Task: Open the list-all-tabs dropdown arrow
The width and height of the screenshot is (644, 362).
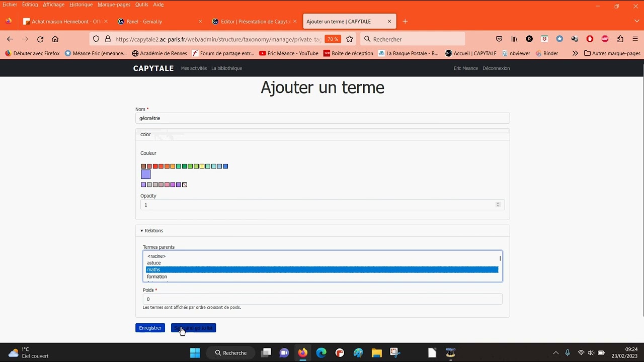Action: coord(636,22)
